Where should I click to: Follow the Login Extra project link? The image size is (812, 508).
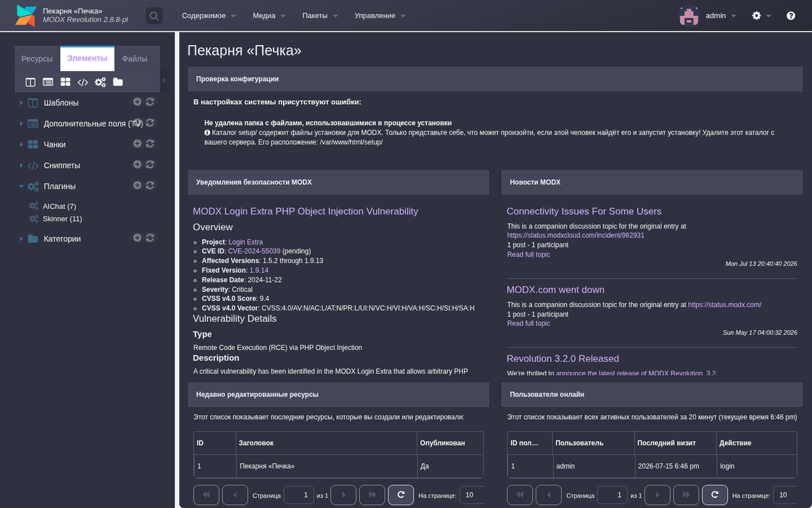pos(246,242)
